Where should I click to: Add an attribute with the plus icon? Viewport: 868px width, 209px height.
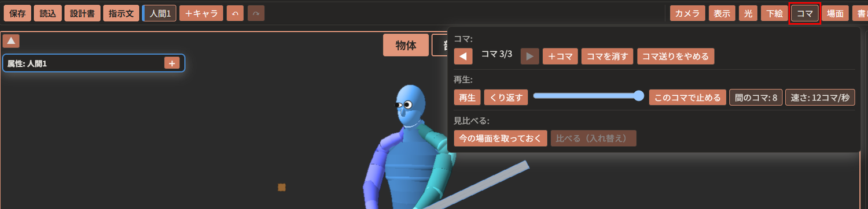(x=172, y=63)
